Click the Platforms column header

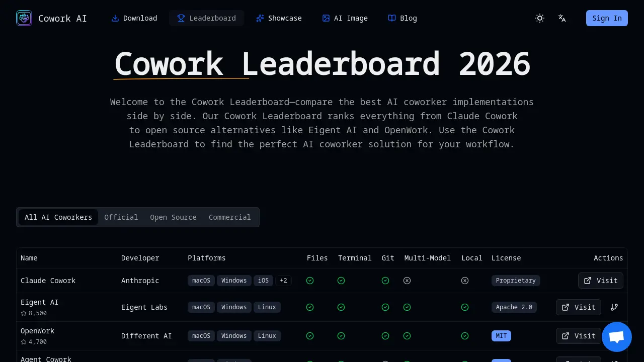[x=206, y=258]
